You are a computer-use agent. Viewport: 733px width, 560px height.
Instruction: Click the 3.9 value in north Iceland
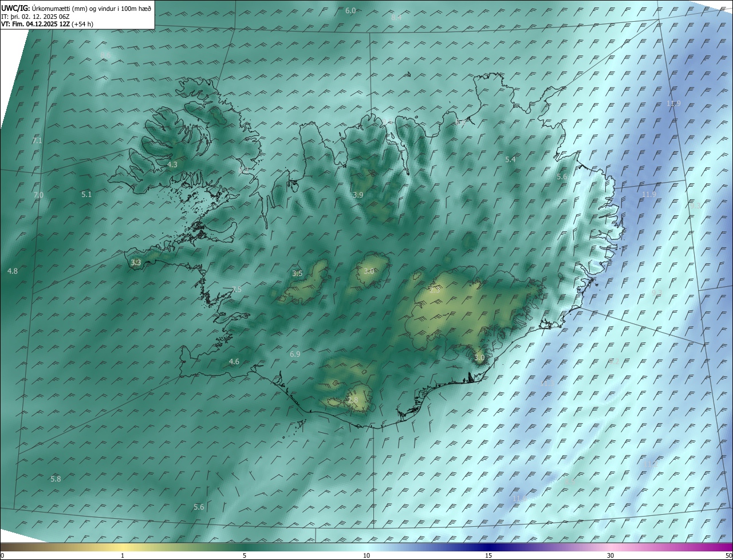click(x=358, y=195)
